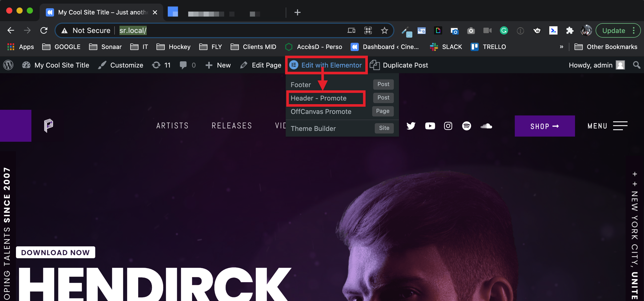Open the Instagram social icon
Screen dimensions: 644x301
pyautogui.click(x=448, y=126)
